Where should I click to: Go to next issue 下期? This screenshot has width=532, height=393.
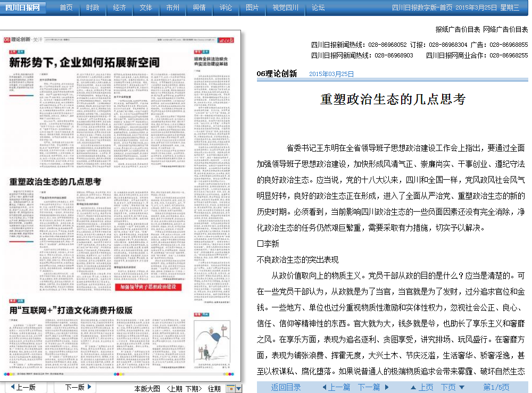pos(194,389)
